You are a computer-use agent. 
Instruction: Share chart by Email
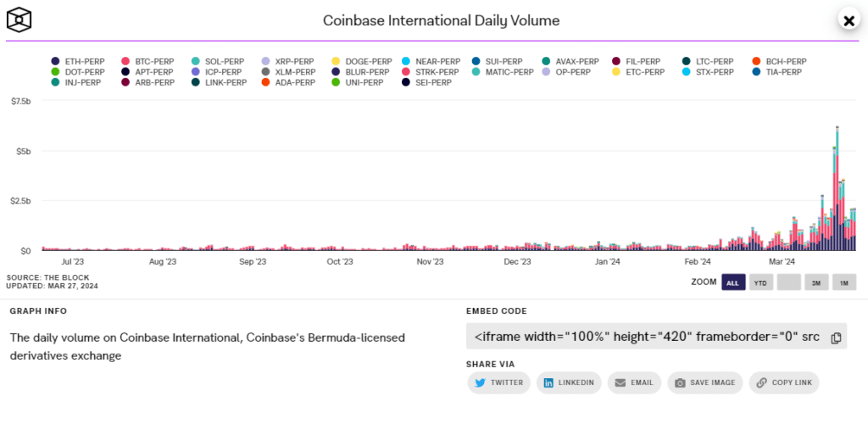pyautogui.click(x=634, y=383)
